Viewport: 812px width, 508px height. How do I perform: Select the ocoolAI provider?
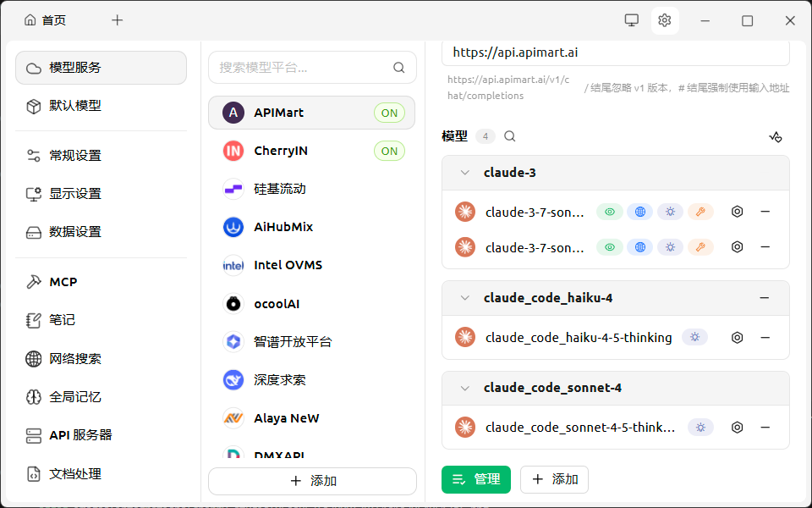click(312, 304)
